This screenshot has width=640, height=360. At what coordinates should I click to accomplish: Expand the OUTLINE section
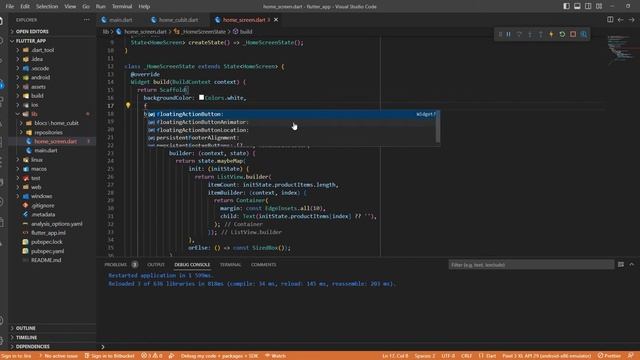point(52,328)
